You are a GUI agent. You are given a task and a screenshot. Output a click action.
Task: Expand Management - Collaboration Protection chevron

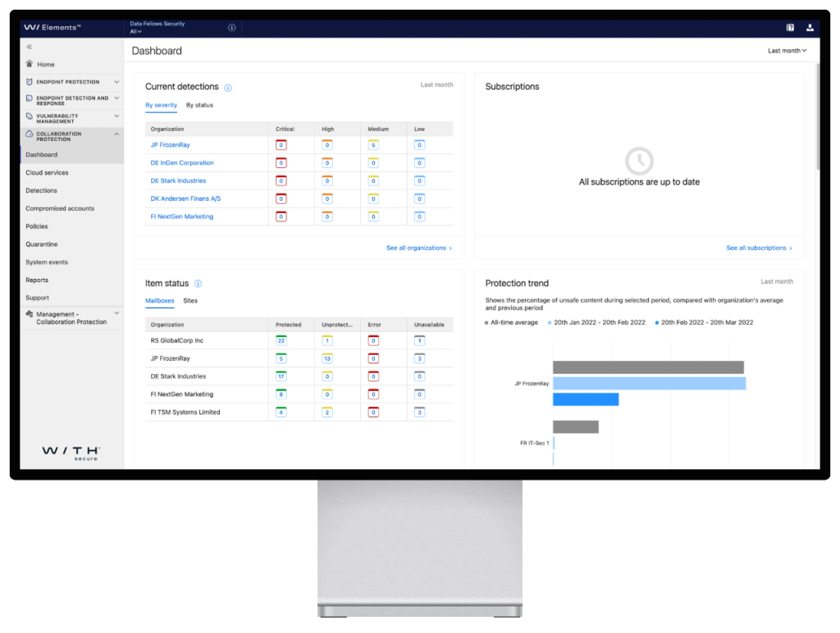[116, 314]
